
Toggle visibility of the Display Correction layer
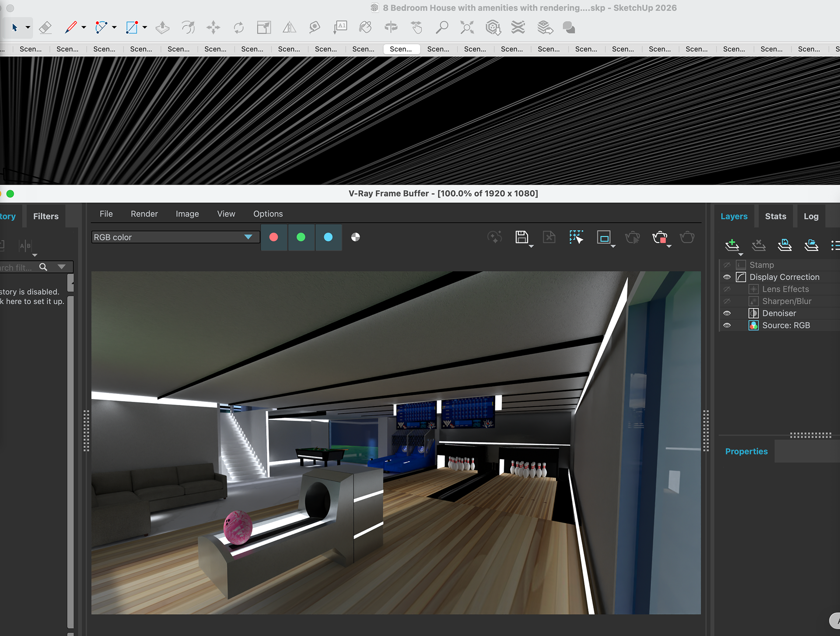[x=727, y=277]
